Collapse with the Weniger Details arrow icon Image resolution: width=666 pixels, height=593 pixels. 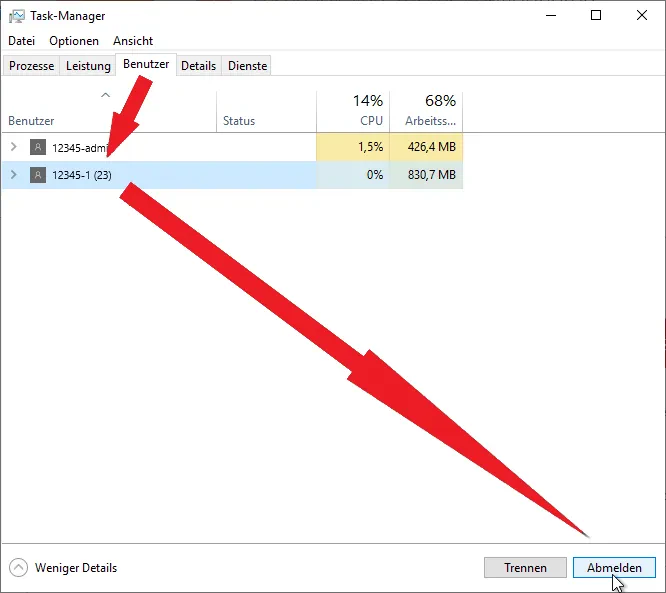coord(18,568)
